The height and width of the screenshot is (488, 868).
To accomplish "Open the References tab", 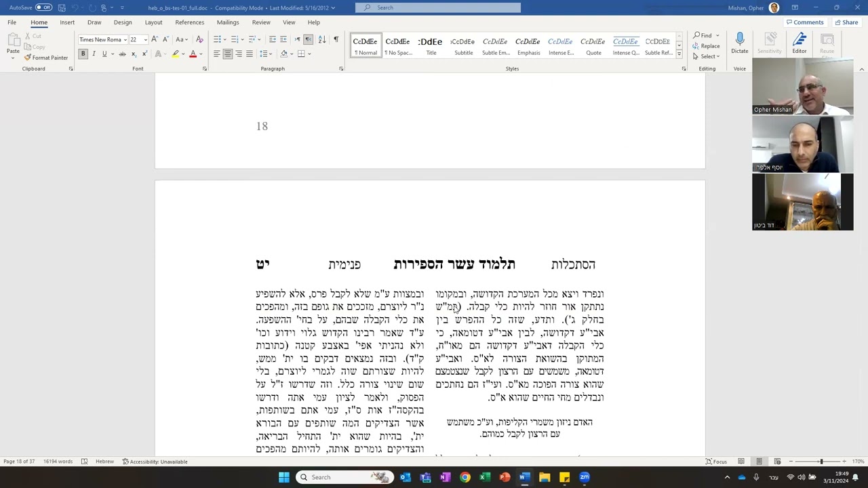I will tap(189, 22).
